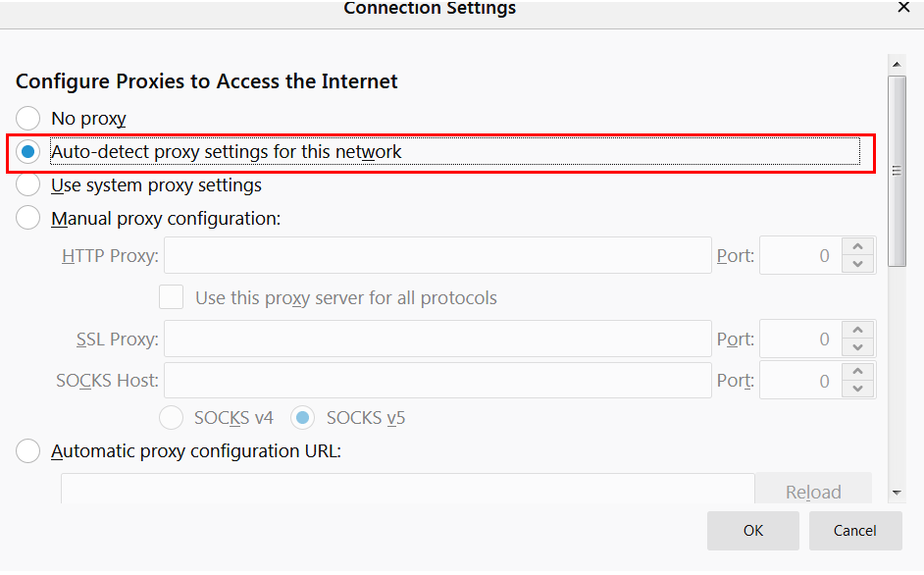924x575 pixels.
Task: Click the HTTP Proxy text field
Action: point(436,255)
